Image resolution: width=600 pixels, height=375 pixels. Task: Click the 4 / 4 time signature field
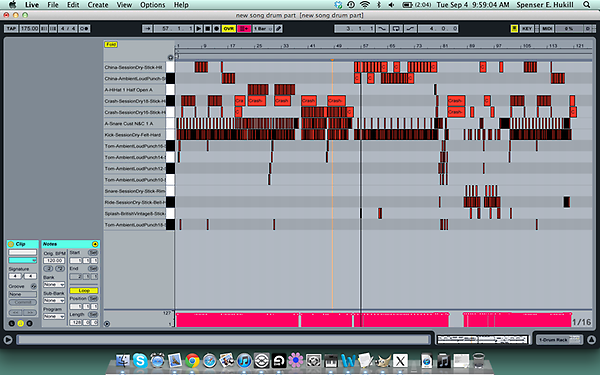pyautogui.click(x=68, y=29)
